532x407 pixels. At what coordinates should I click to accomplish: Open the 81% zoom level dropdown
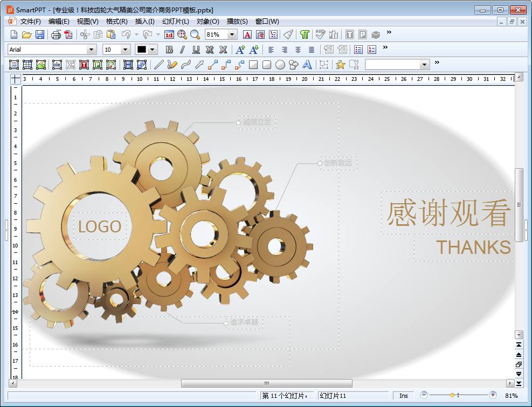(x=232, y=35)
